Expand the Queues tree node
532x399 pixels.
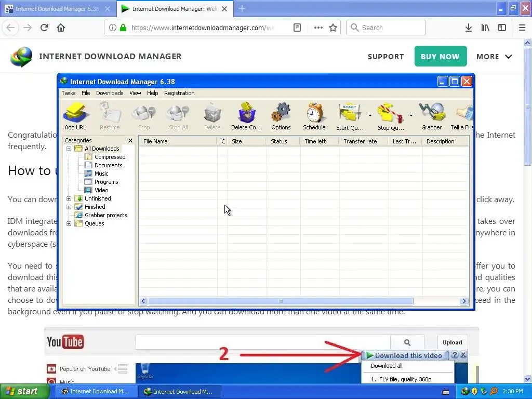point(69,223)
